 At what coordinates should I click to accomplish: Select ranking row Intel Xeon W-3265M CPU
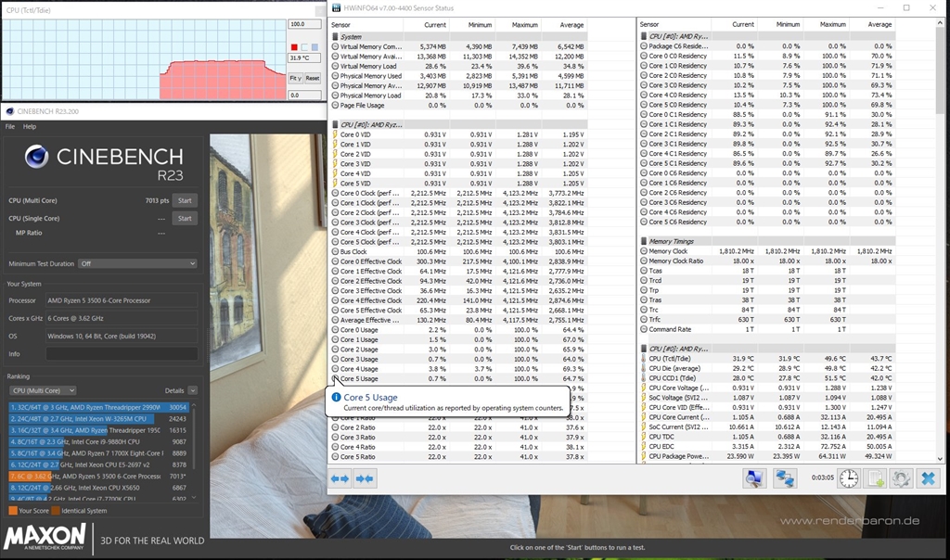98,419
